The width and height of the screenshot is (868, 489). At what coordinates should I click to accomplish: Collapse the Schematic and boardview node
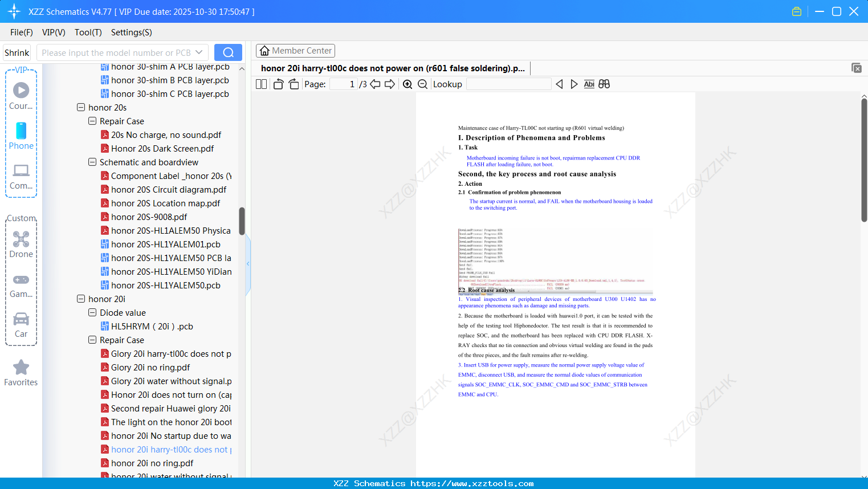click(x=92, y=162)
